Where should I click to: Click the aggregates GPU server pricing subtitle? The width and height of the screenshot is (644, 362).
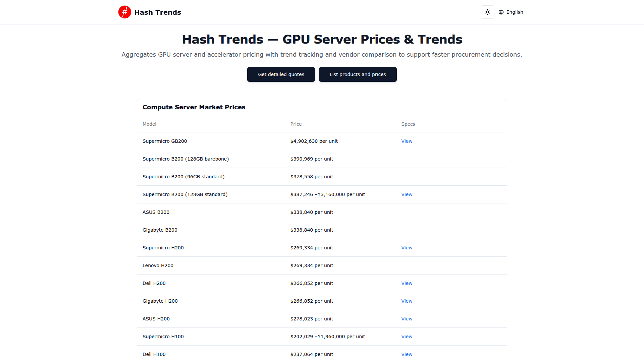pos(322,55)
